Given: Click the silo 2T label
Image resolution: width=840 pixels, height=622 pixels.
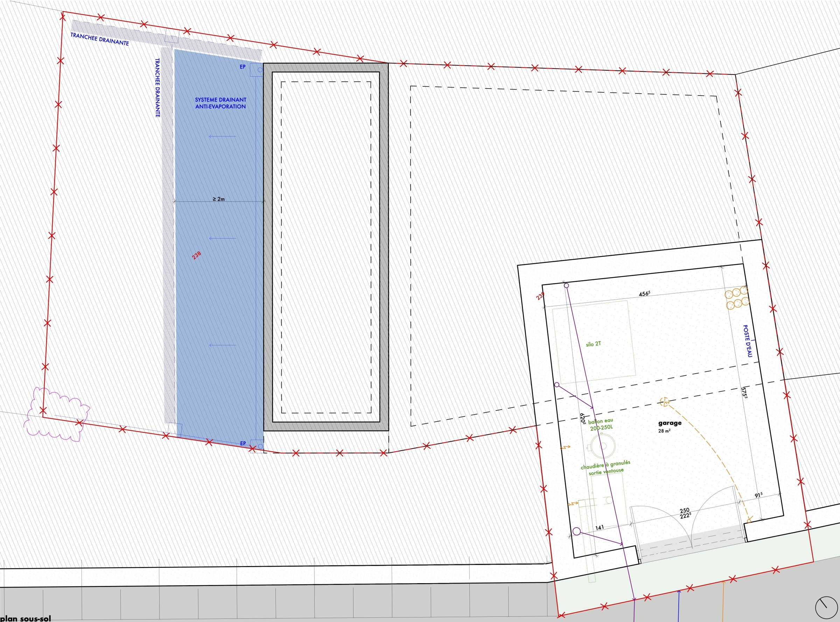Looking at the screenshot, I should click(x=593, y=344).
